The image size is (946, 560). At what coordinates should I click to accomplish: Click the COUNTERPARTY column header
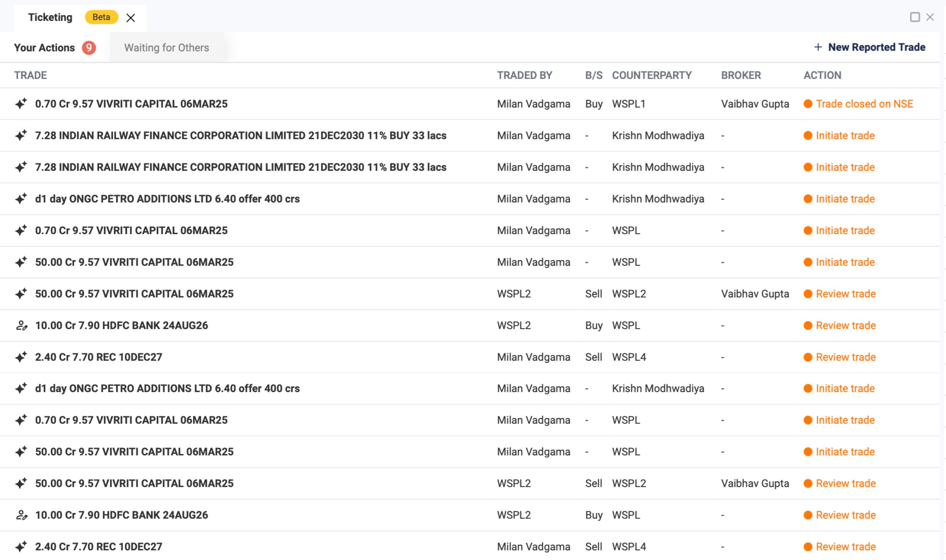pyautogui.click(x=652, y=75)
